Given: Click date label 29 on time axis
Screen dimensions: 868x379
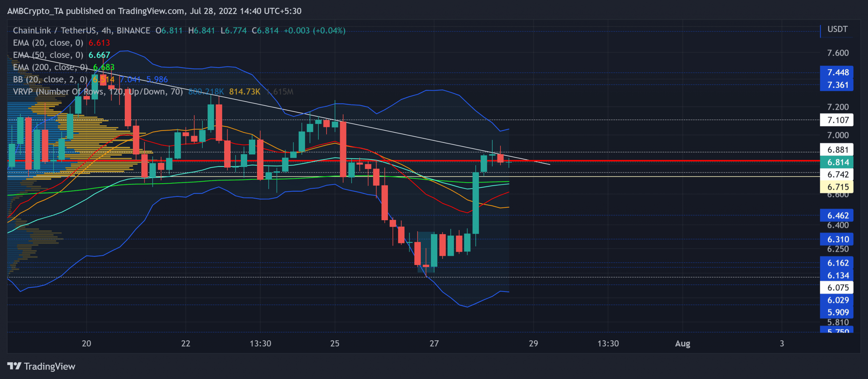Looking at the screenshot, I should click(533, 343).
